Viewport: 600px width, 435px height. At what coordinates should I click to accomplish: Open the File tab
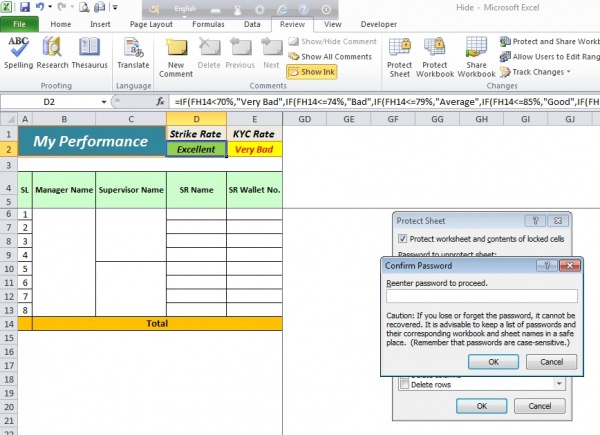coord(19,22)
